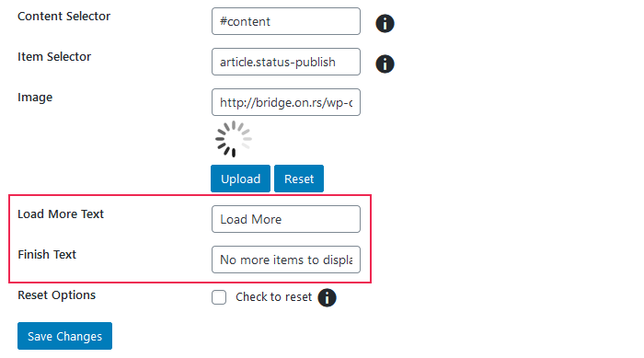The image size is (644, 358).
Task: Click the Save Changes button
Action: [65, 336]
